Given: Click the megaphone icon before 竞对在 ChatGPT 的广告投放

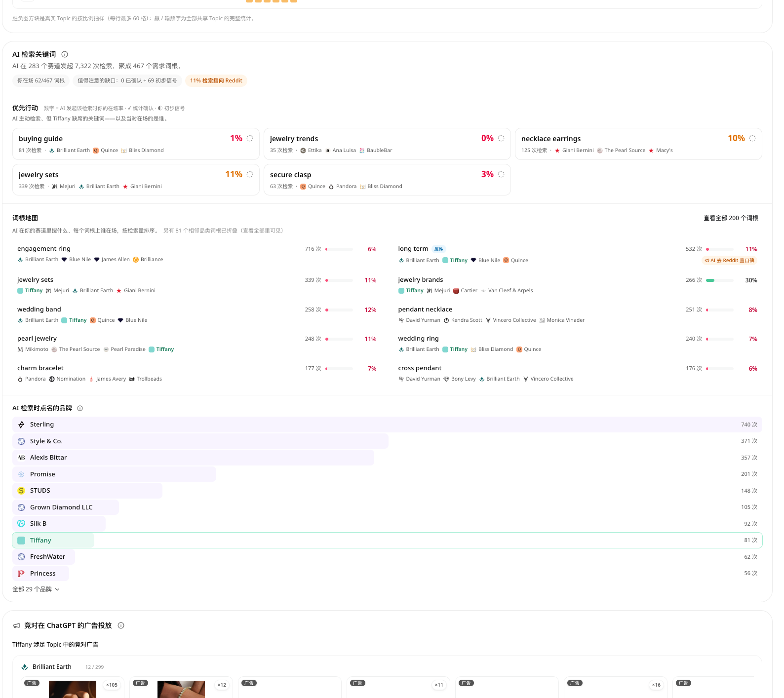Looking at the screenshot, I should pyautogui.click(x=16, y=625).
